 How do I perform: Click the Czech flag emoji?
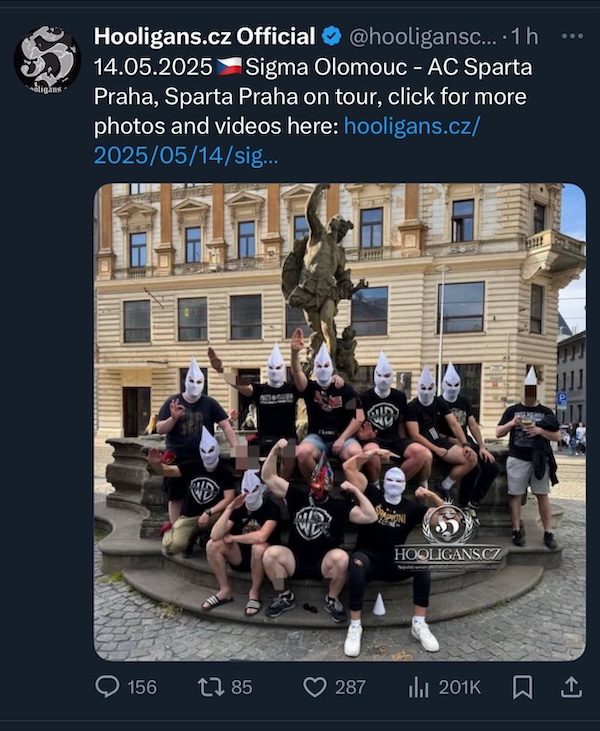(x=229, y=67)
